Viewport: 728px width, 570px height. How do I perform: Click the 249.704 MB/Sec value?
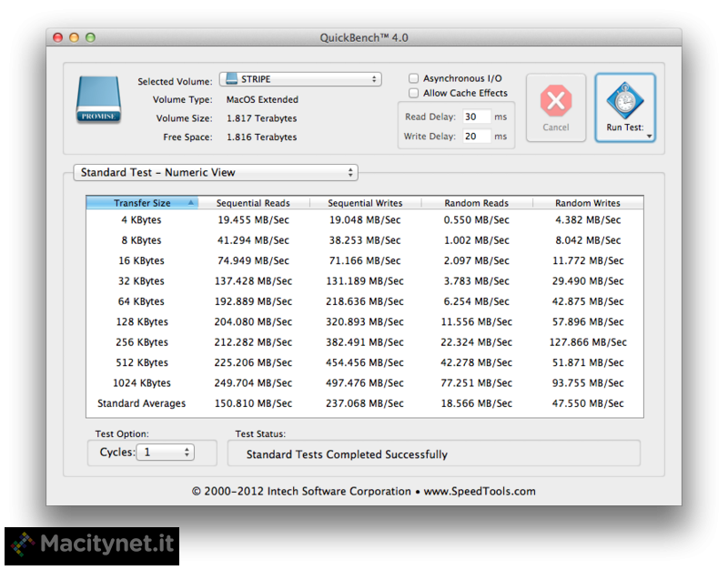254,383
